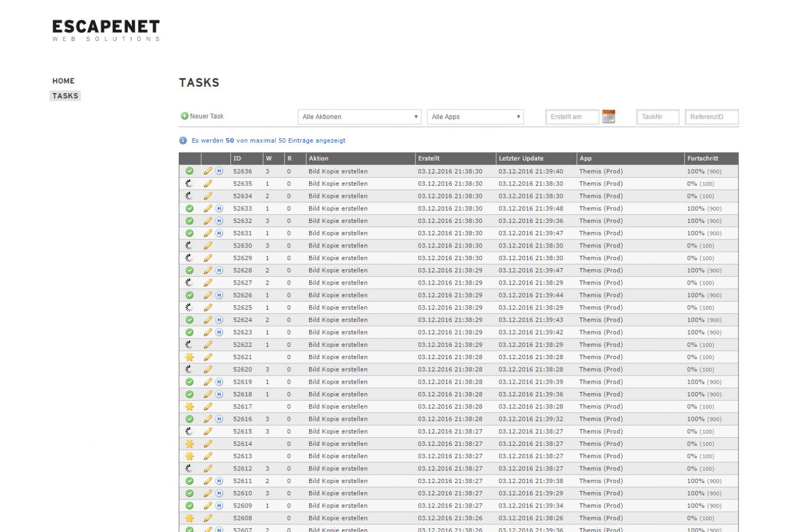Viewport: 798px width, 532px height.
Task: Edit task 52617 using its pencil icon
Action: coord(208,406)
